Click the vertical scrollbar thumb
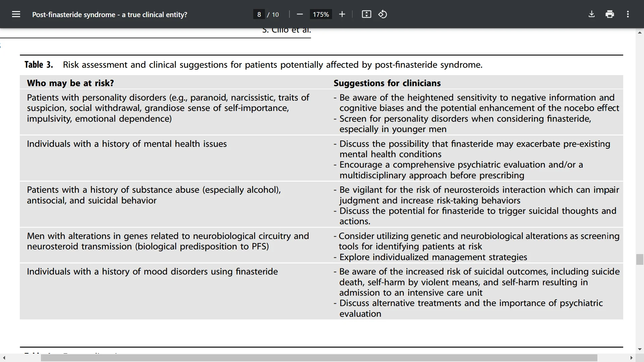This screenshot has height=362, width=644. [x=640, y=259]
